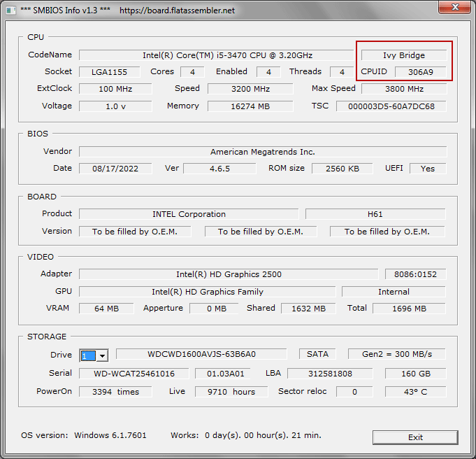476x459 pixels.
Task: Open the Drive selection dropdown
Action: coord(101,355)
